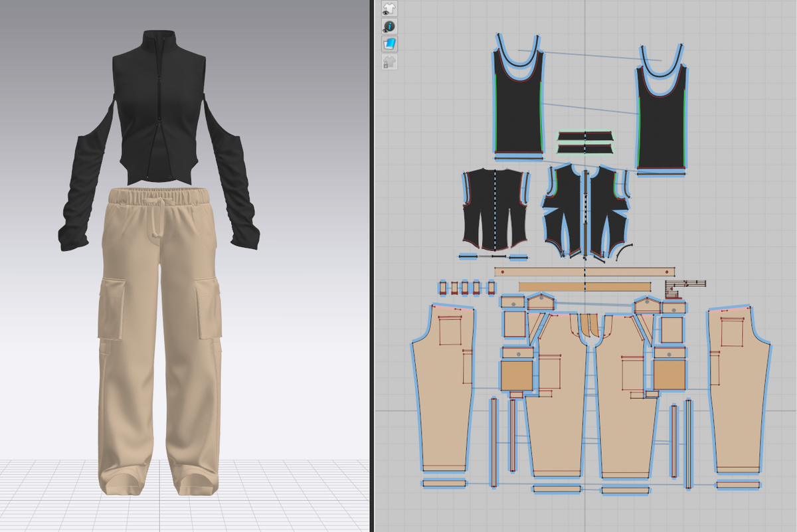
Task: Select the left dark tan cargo pocket piece
Action: point(517,375)
